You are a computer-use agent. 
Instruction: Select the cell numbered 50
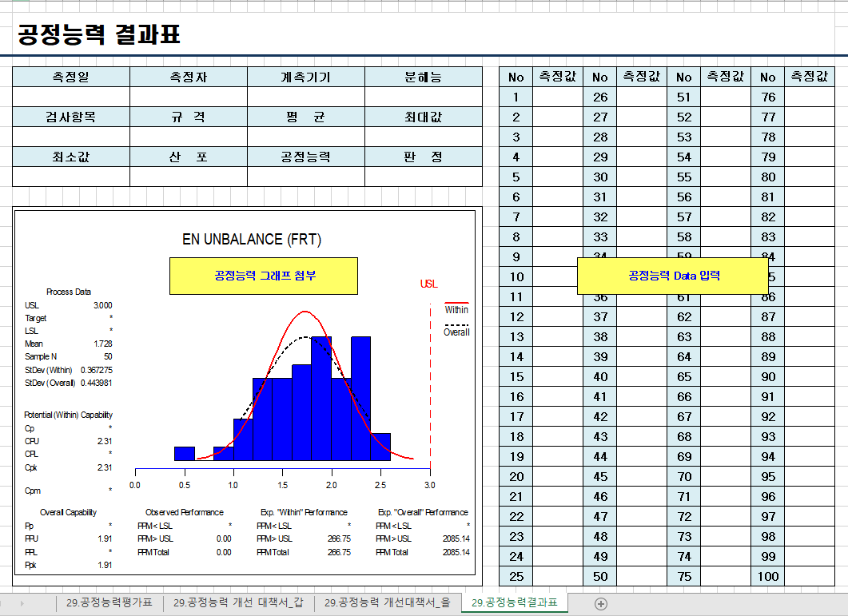pyautogui.click(x=599, y=577)
